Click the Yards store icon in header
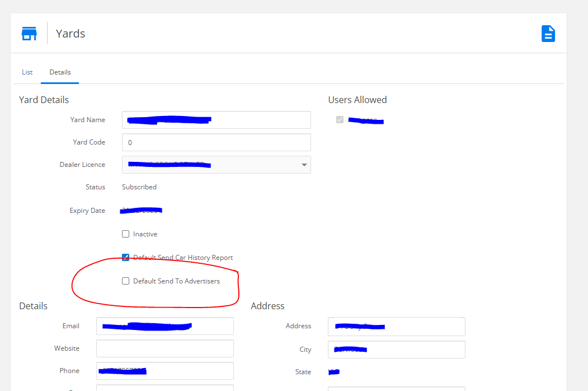The height and width of the screenshot is (391, 588). tap(29, 34)
